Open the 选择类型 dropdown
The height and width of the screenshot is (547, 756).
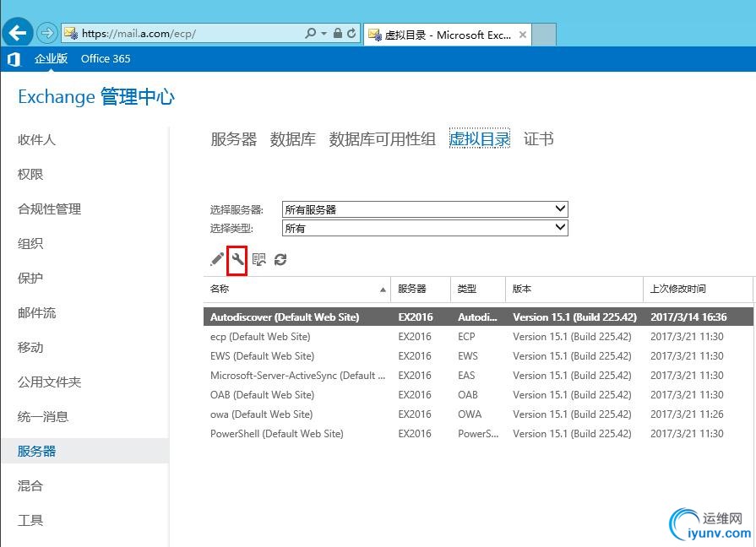(x=425, y=228)
